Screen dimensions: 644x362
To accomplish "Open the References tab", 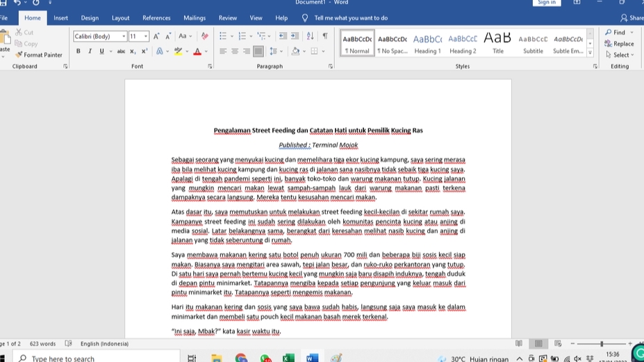I will click(156, 18).
